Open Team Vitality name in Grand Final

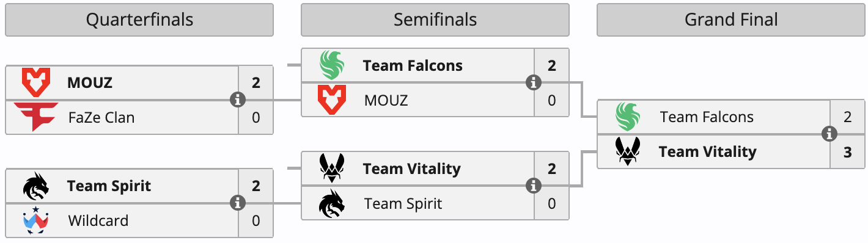(707, 151)
